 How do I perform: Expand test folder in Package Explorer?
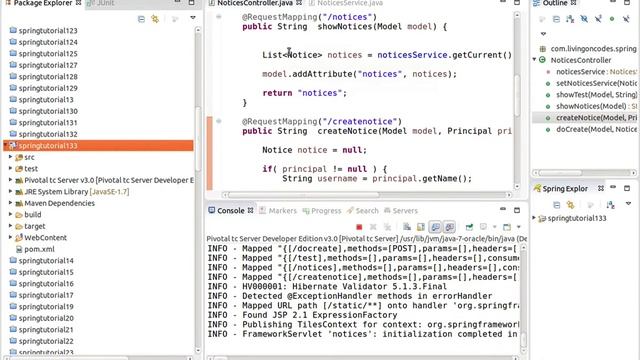coord(10,168)
